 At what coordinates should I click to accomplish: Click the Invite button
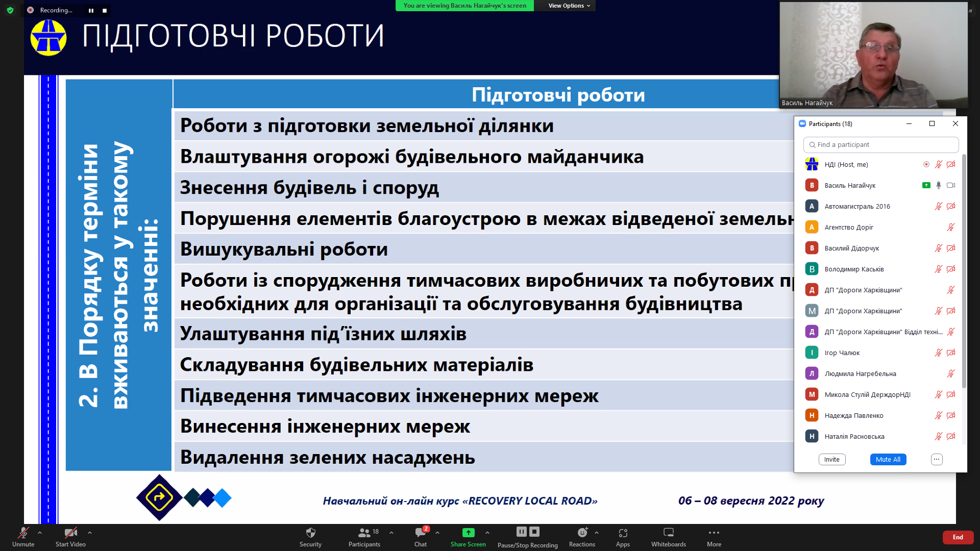(831, 459)
